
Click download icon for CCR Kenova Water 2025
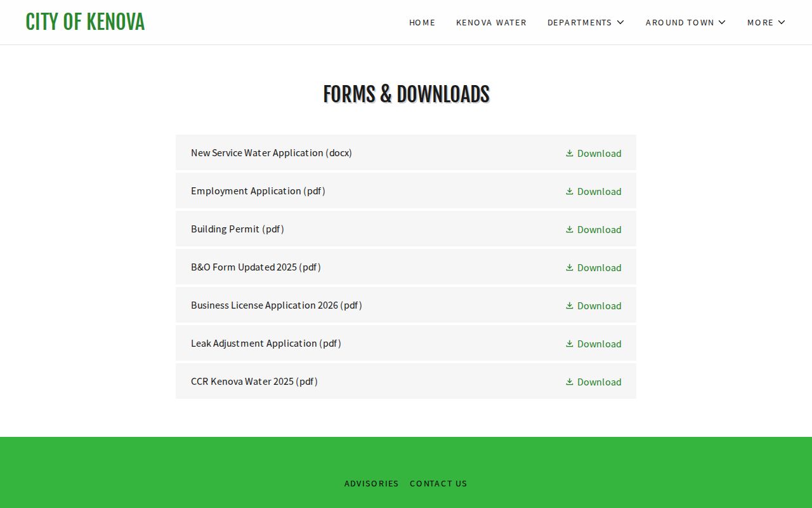(x=570, y=382)
